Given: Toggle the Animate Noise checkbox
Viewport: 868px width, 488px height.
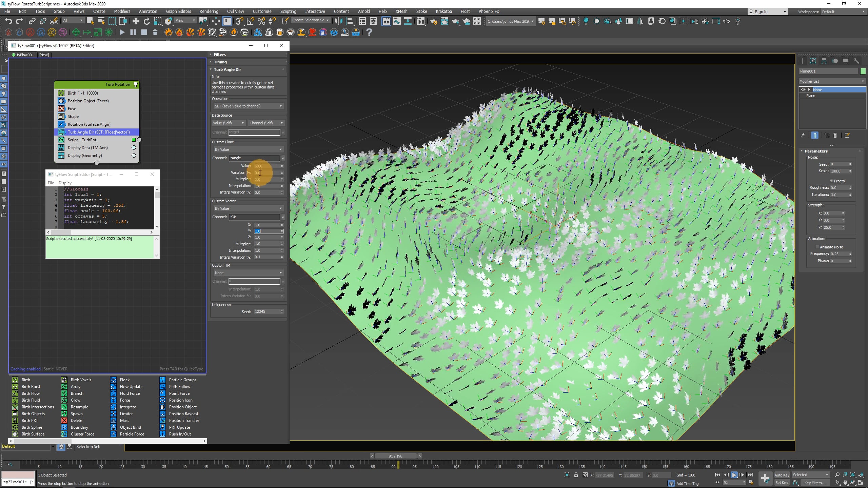Looking at the screenshot, I should click(817, 247).
